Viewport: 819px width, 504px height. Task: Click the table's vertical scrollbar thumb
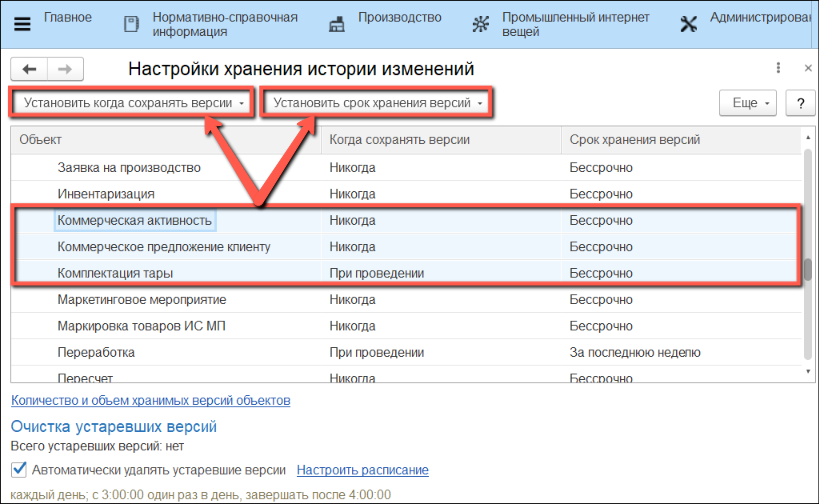[x=807, y=270]
